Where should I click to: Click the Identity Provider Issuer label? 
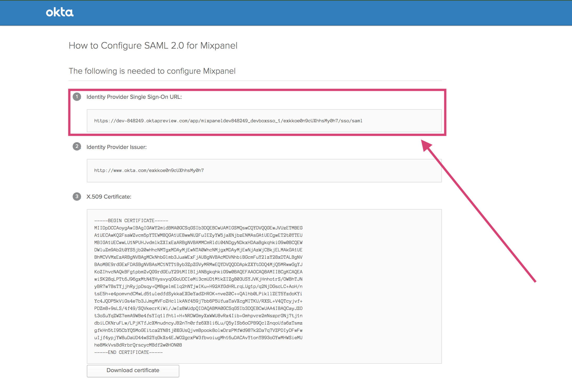click(116, 147)
